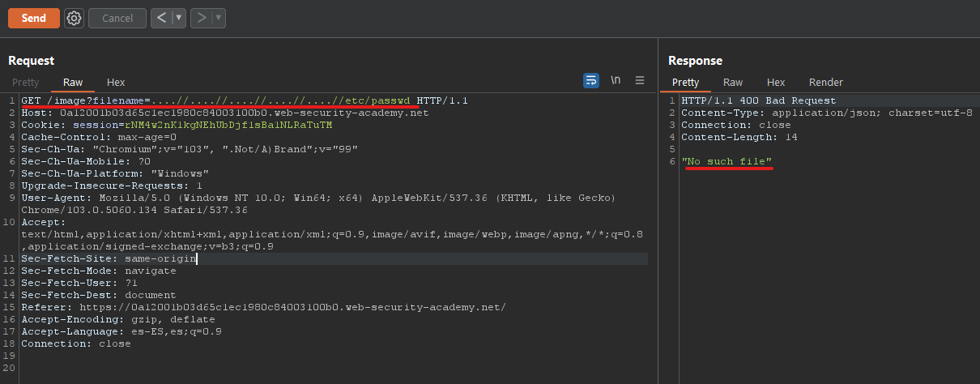Click the Cancel button
Screen dimensions: 980x384
117,18
